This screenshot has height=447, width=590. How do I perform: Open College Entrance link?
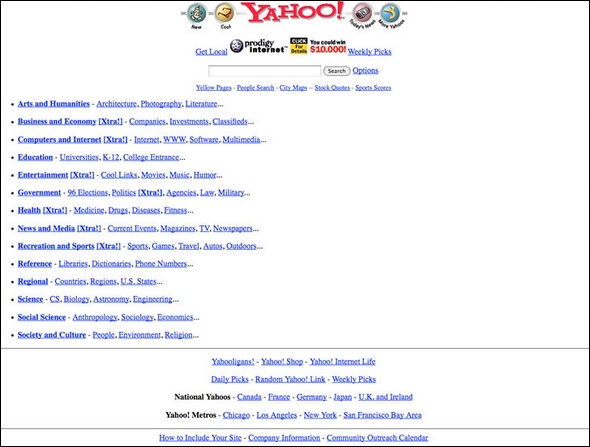(151, 157)
